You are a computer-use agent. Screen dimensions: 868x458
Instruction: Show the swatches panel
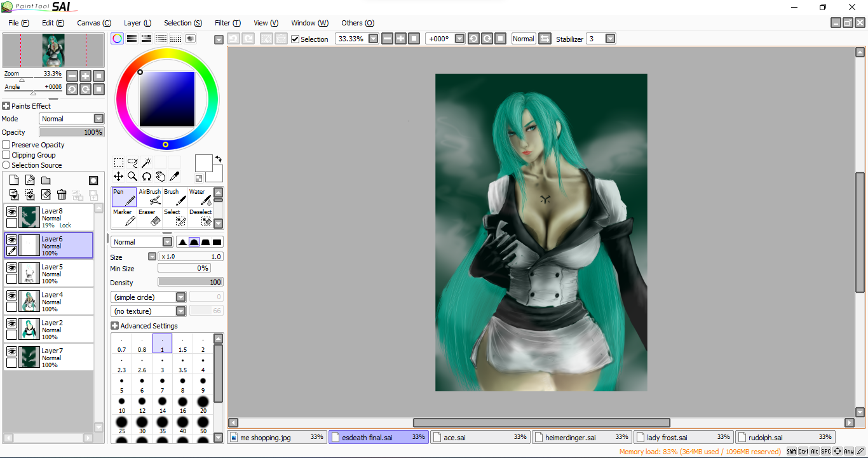coord(176,39)
